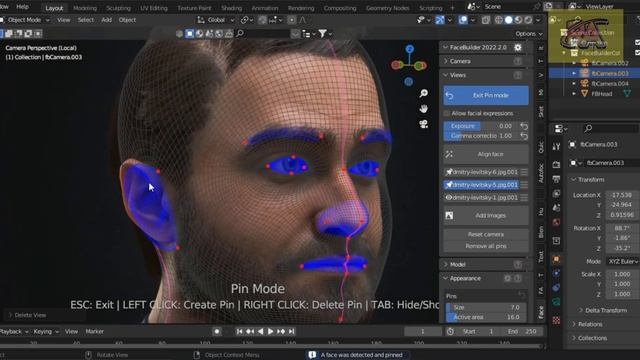This screenshot has width=640, height=360.
Task: Toggle camera view icon in viewport
Action: pos(424,124)
